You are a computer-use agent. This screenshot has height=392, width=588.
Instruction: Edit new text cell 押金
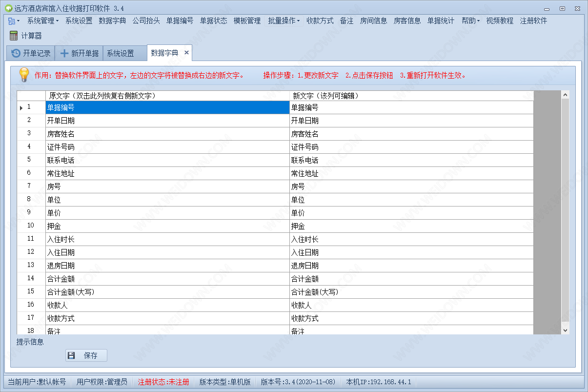point(411,226)
